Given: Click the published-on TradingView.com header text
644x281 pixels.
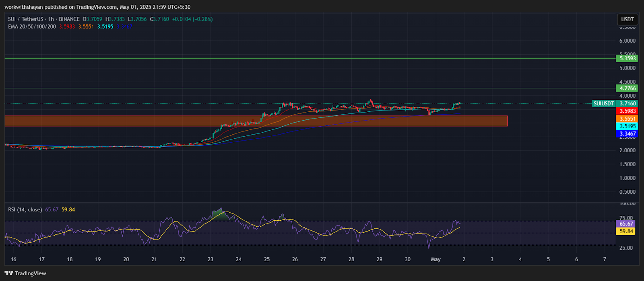Looking at the screenshot, I should tap(97, 7).
